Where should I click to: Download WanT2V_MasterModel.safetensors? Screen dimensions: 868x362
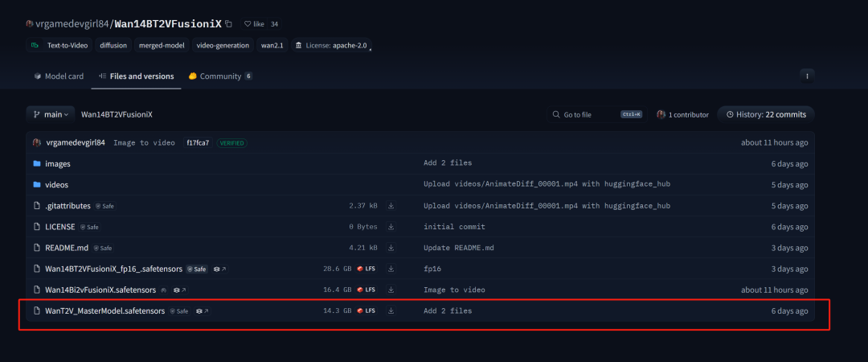pos(391,311)
